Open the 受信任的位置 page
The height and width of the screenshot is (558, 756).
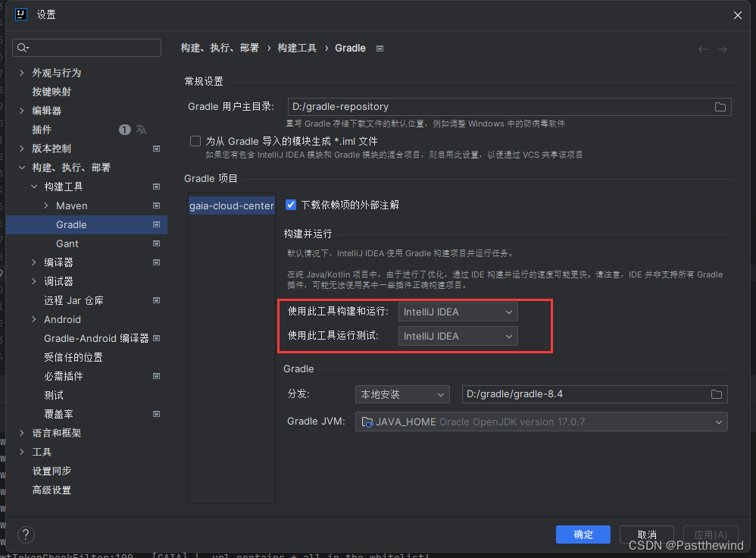click(73, 357)
